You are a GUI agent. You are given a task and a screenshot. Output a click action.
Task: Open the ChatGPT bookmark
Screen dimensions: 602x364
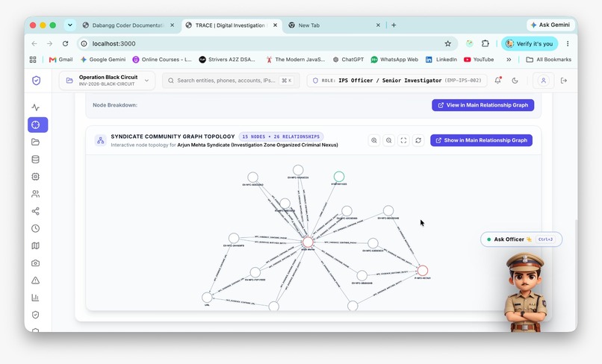tap(348, 60)
